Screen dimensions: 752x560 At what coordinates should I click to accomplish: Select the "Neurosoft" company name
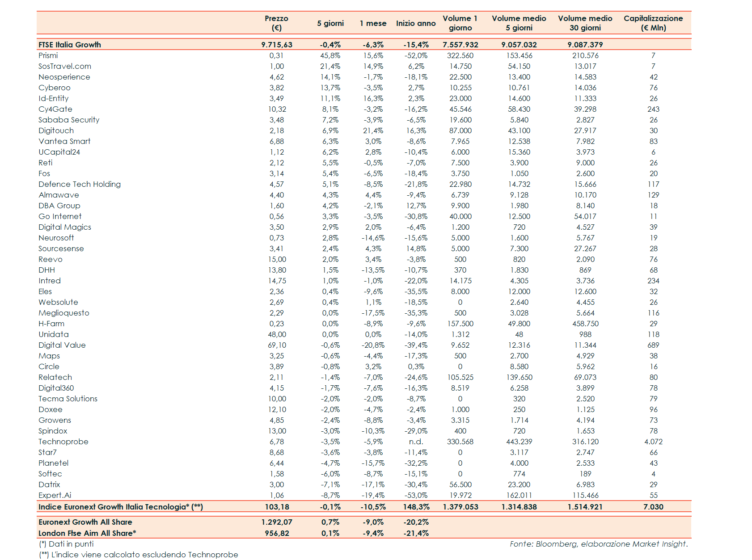[56, 238]
